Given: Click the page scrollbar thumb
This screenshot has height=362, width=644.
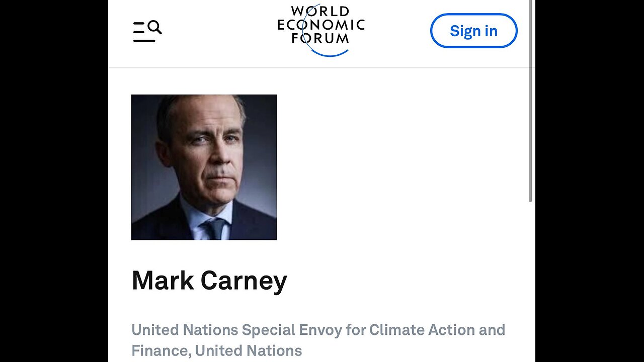Looking at the screenshot, I should click(530, 101).
